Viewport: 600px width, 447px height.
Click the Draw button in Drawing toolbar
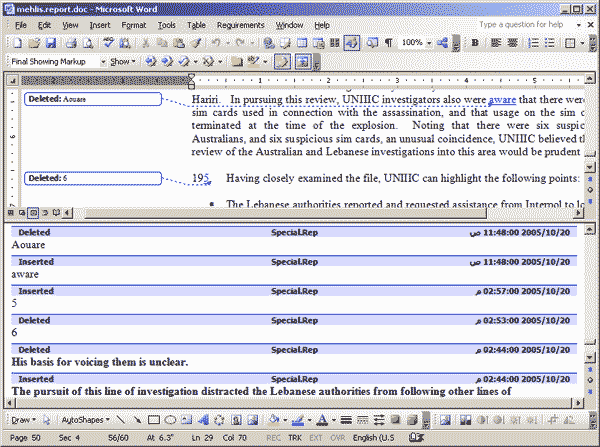pyautogui.click(x=22, y=419)
